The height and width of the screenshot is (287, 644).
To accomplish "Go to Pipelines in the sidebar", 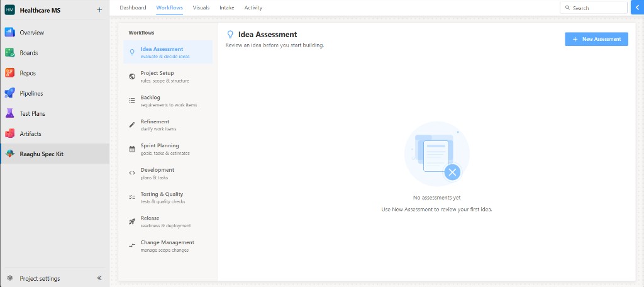I will coord(55,93).
